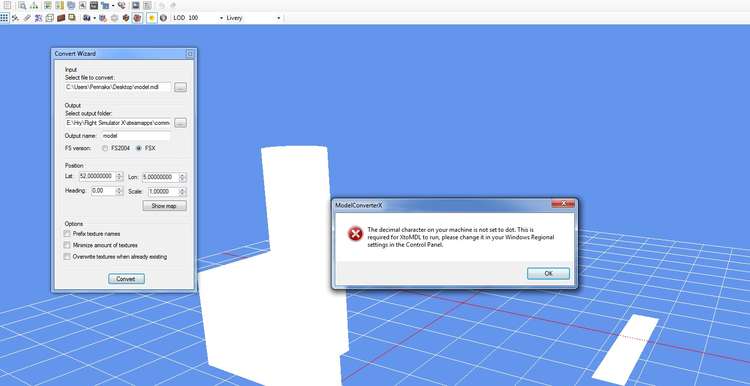The height and width of the screenshot is (386, 750).
Task: Toggle the wireframe cube icon
Action: (x=49, y=18)
